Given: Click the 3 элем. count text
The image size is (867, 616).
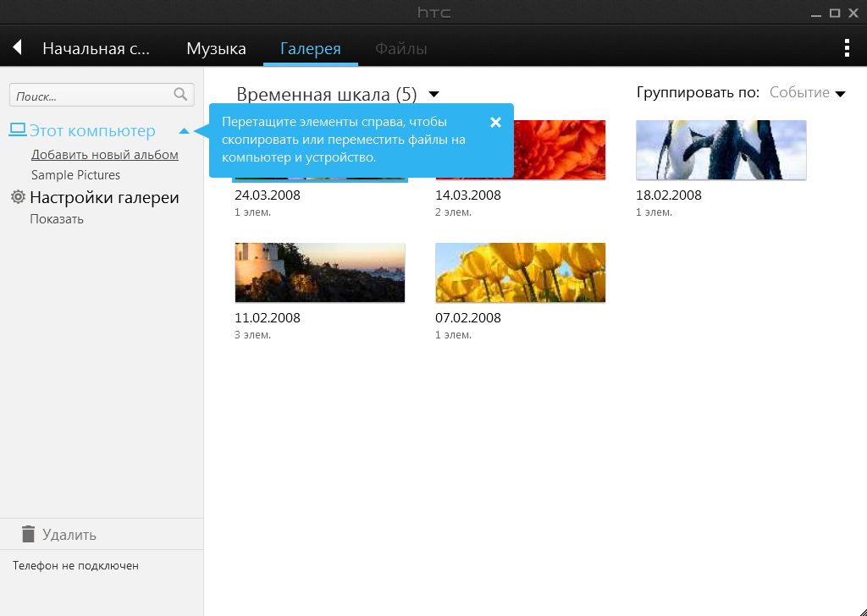Looking at the screenshot, I should [x=252, y=335].
